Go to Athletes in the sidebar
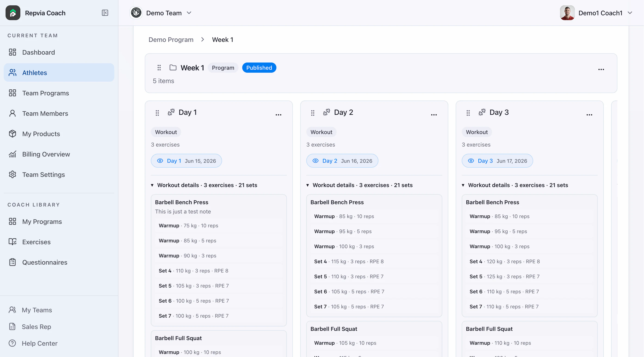Image resolution: width=644 pixels, height=357 pixels. click(x=59, y=72)
